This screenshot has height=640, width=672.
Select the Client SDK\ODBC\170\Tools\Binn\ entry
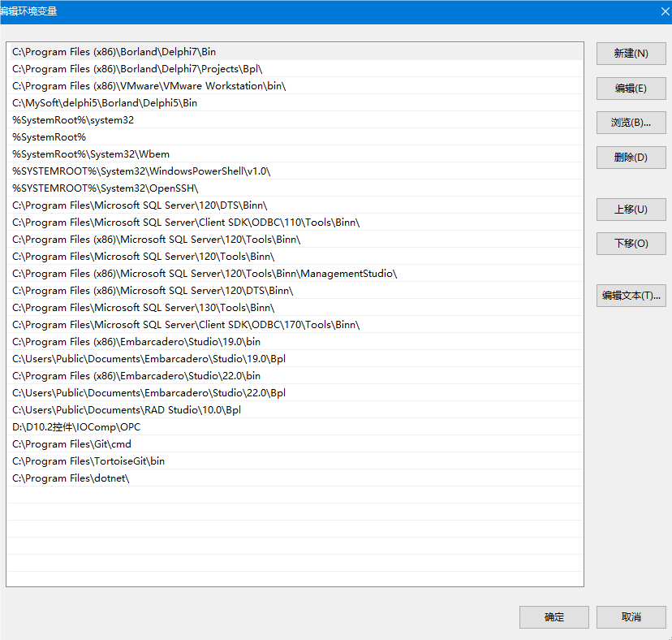[x=295, y=325]
